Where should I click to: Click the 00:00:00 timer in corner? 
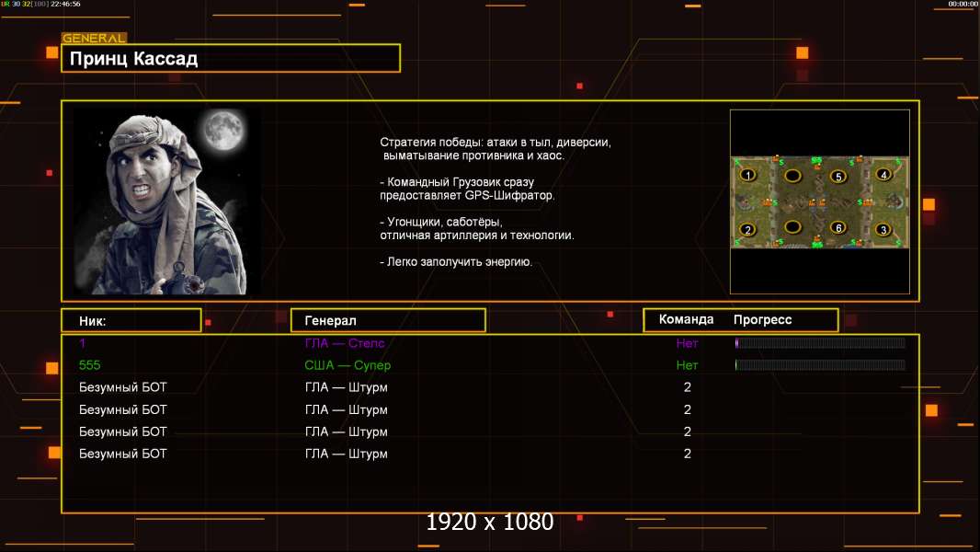963,4
